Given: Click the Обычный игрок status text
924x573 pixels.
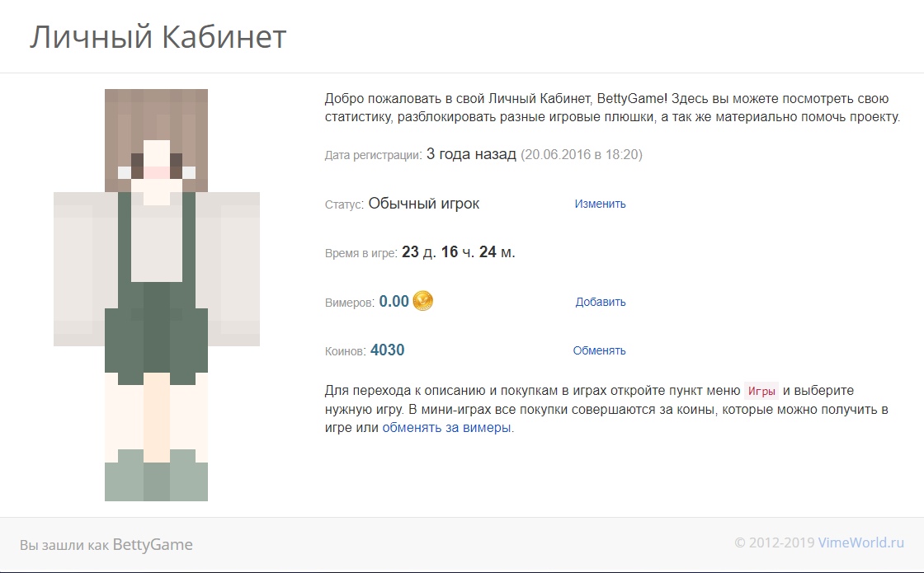Looking at the screenshot, I should tap(424, 204).
